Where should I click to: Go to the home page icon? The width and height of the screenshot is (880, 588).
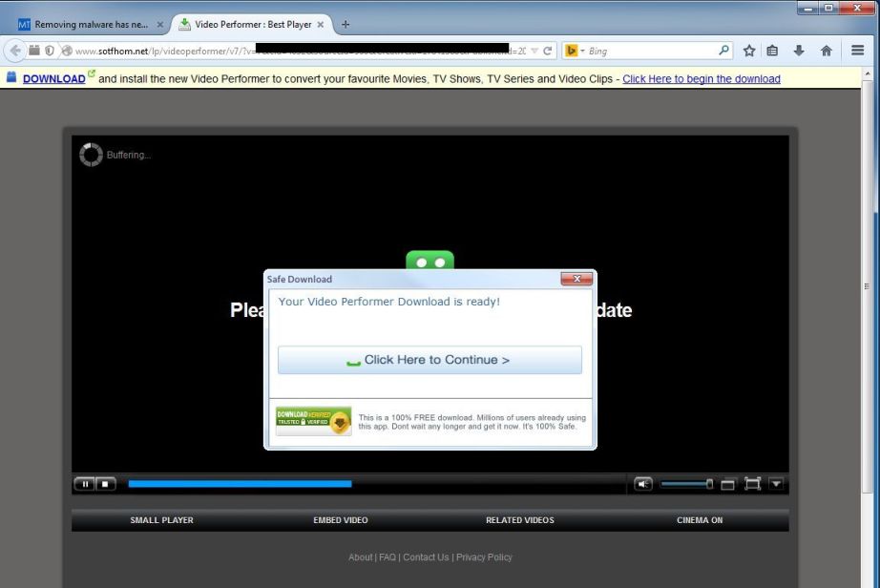827,51
